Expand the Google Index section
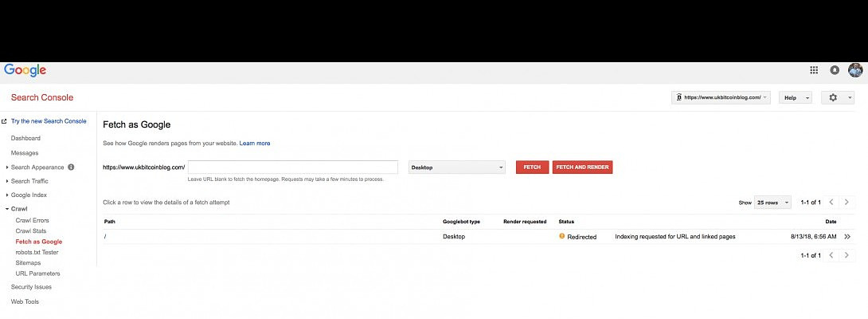The width and height of the screenshot is (868, 319). click(x=29, y=195)
